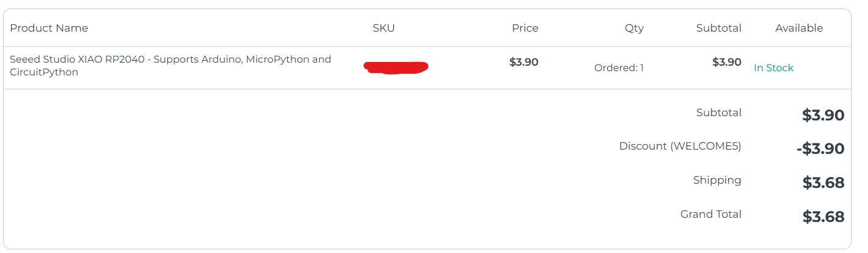Click the Price column header
868x253 pixels.
pyautogui.click(x=525, y=28)
